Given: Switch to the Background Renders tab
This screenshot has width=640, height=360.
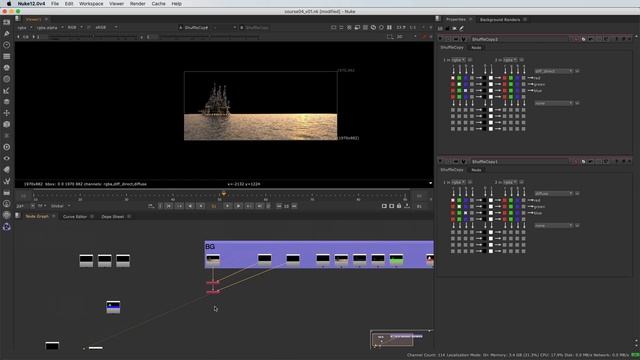Looking at the screenshot, I should [x=500, y=20].
